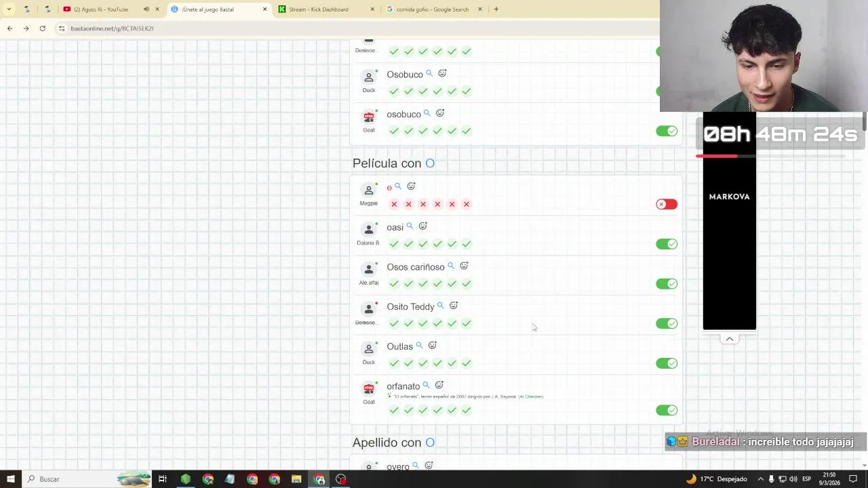Open the Windows Start menu
868x488 pixels.
10,479
